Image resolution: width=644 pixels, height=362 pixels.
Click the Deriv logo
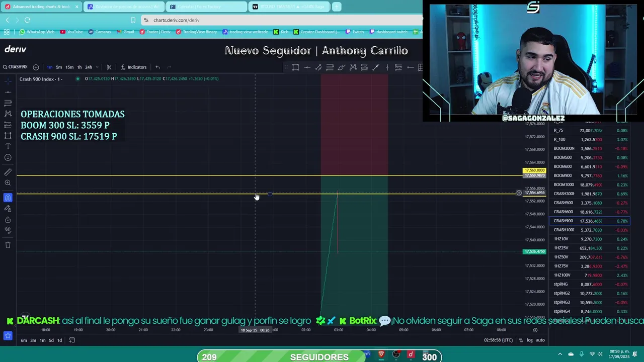click(16, 49)
